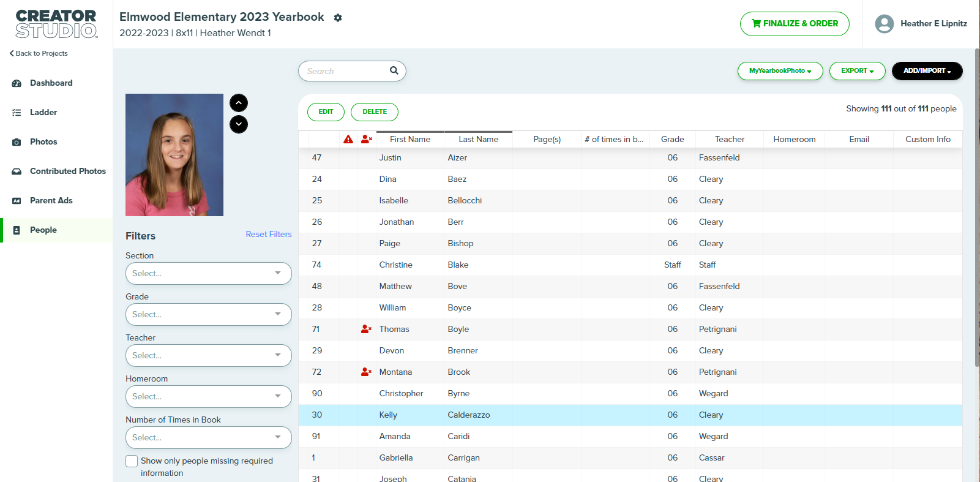This screenshot has width=980, height=482.
Task: Click the warning triangle column header
Action: pyautogui.click(x=348, y=139)
